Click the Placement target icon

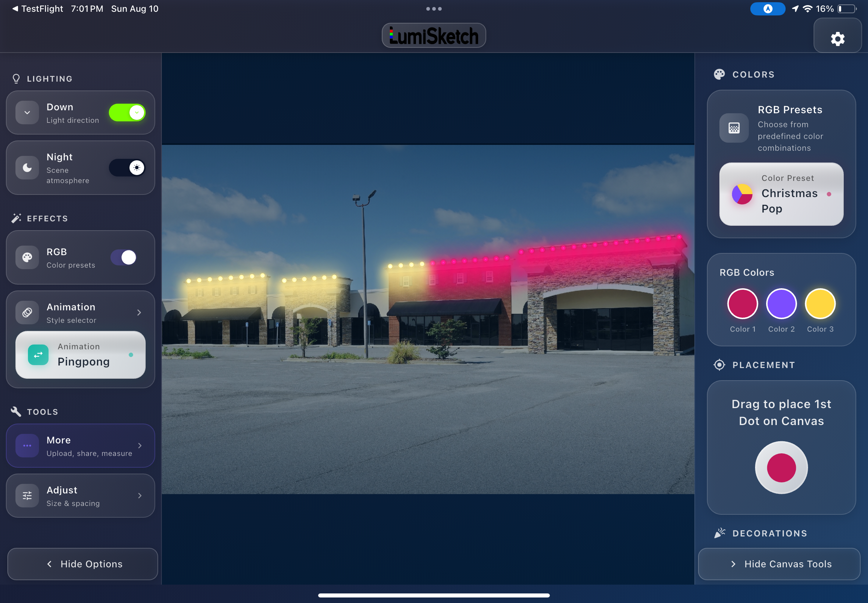point(719,365)
